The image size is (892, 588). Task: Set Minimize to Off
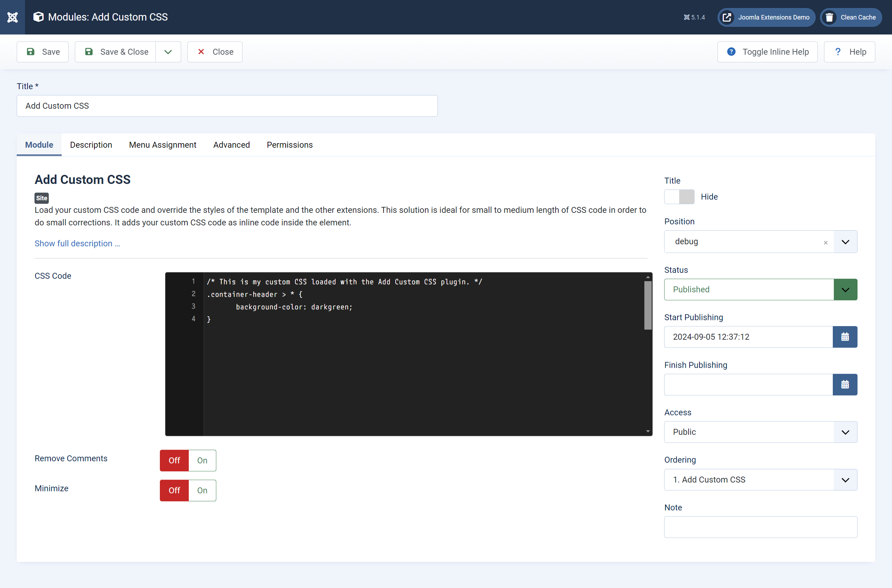[x=174, y=490]
